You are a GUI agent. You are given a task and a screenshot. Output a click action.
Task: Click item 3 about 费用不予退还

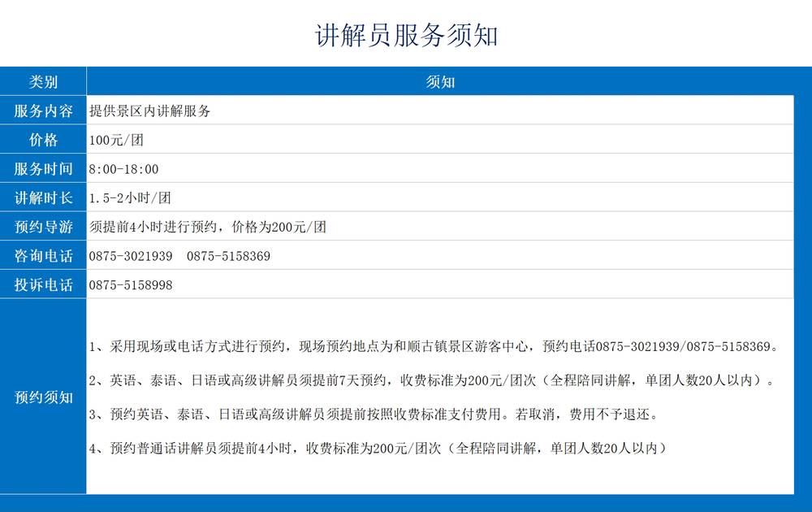coord(374,414)
